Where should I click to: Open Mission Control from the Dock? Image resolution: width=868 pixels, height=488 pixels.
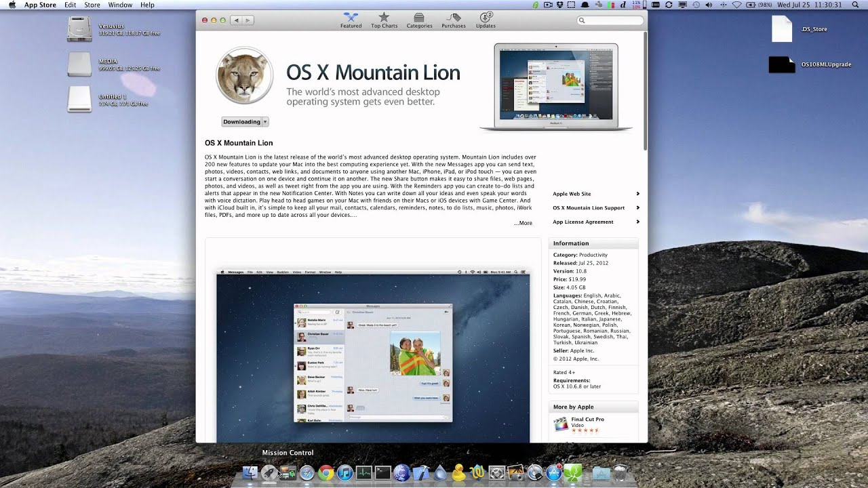(288, 473)
